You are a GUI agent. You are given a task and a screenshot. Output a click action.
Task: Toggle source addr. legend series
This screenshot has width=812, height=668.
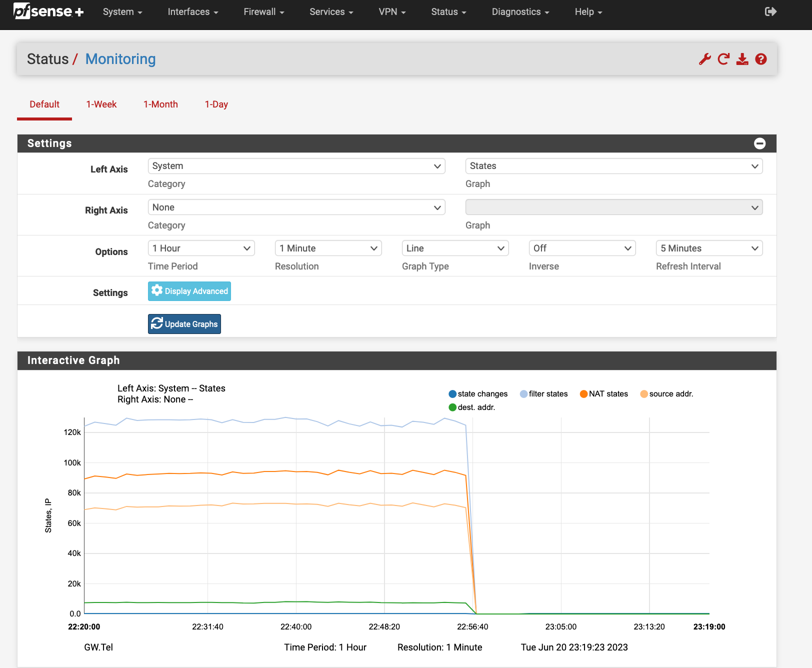667,394
